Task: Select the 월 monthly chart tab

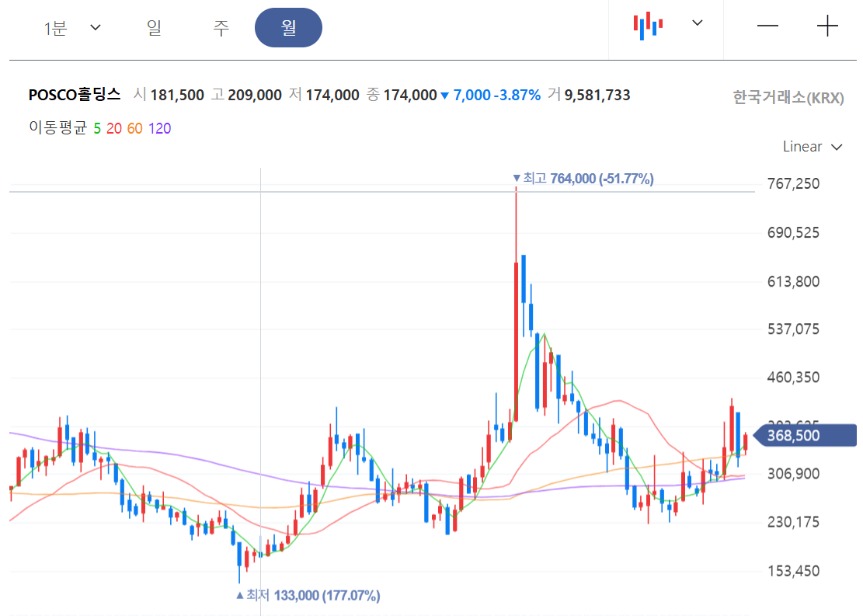Action: click(x=288, y=27)
